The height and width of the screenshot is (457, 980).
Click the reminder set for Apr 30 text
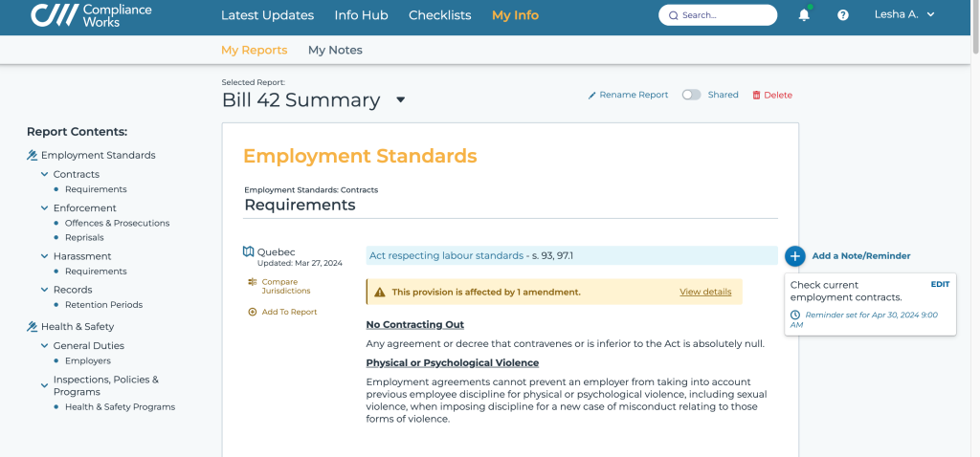864,319
